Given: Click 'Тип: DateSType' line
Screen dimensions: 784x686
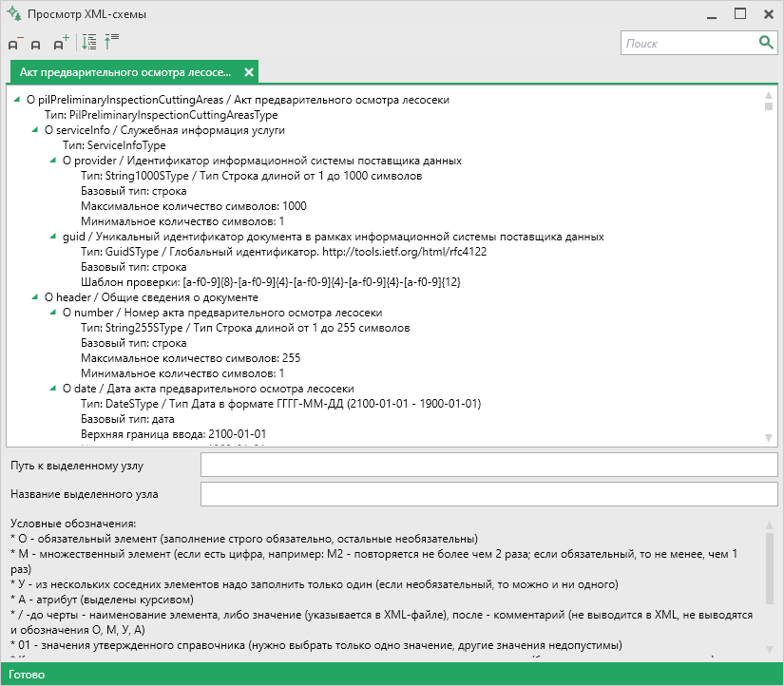Looking at the screenshot, I should tap(281, 404).
